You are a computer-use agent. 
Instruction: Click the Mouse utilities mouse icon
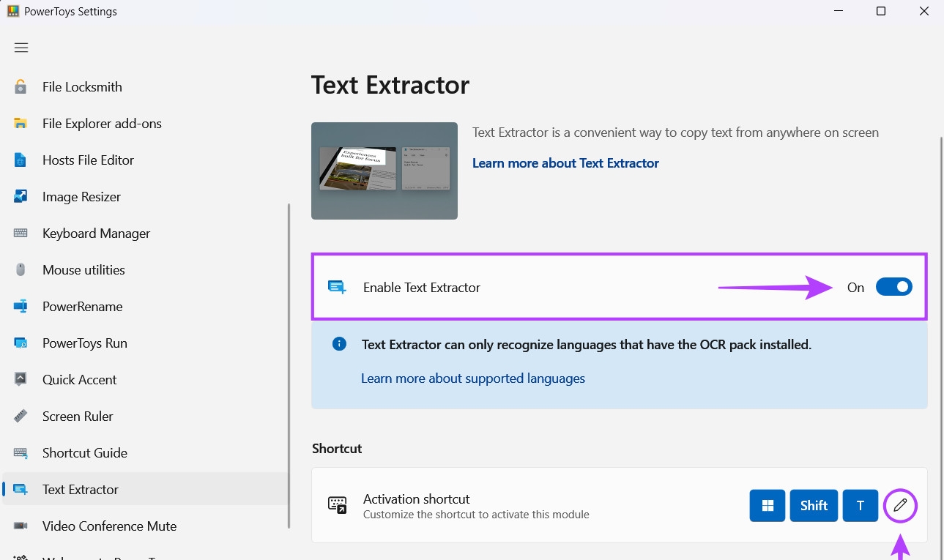[x=21, y=269]
